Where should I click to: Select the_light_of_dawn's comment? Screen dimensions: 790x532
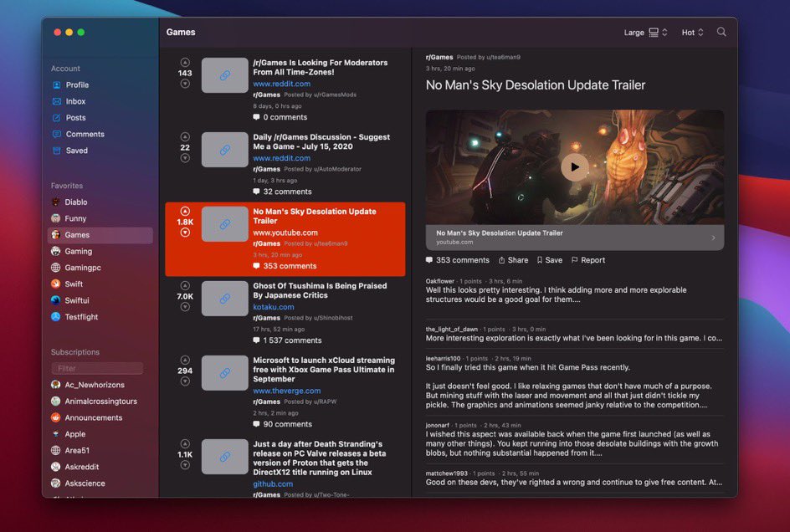coord(574,334)
